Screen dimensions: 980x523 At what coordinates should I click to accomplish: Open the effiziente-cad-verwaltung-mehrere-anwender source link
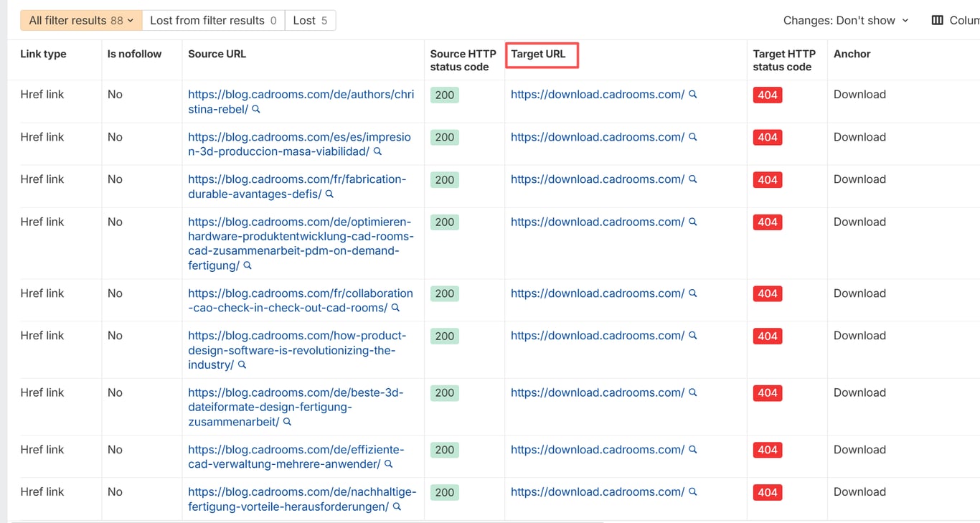[x=296, y=457]
